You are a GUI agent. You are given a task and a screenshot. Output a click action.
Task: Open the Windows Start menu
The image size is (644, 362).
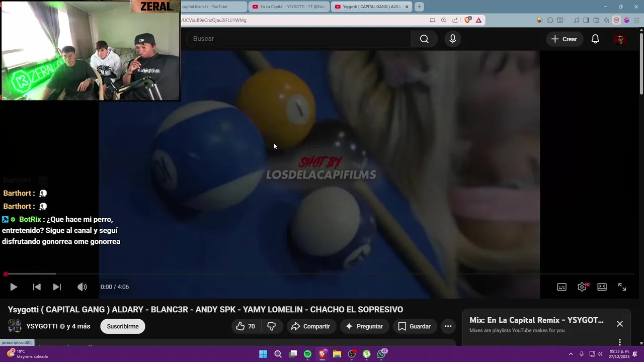click(x=263, y=354)
